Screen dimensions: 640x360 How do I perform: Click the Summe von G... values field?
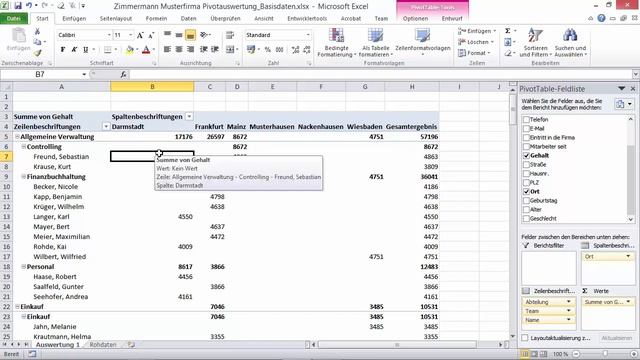pos(607,302)
